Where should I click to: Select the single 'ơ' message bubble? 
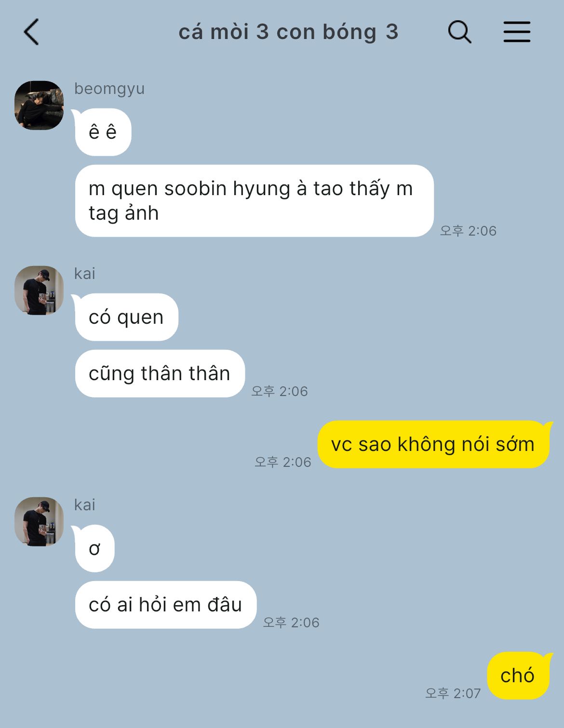[x=94, y=548]
